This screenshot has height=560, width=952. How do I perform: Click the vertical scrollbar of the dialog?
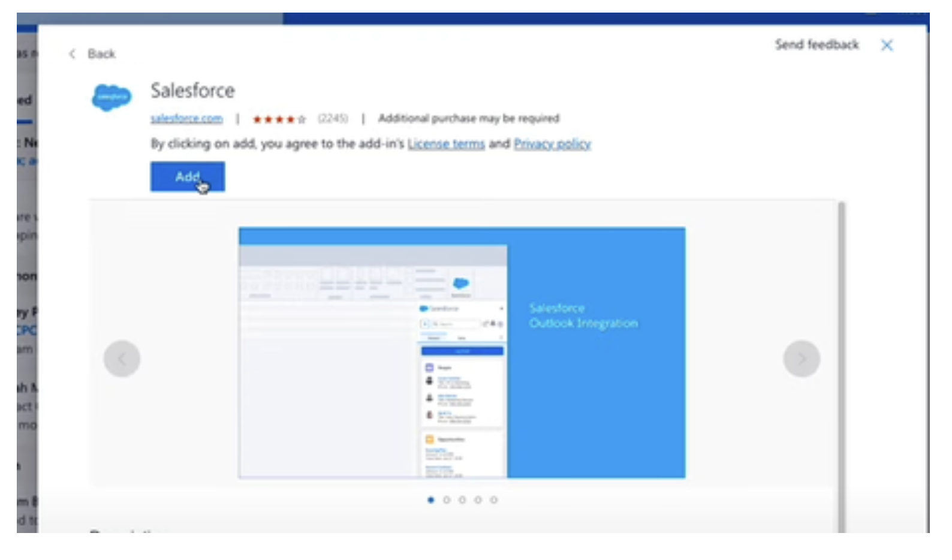click(841, 360)
